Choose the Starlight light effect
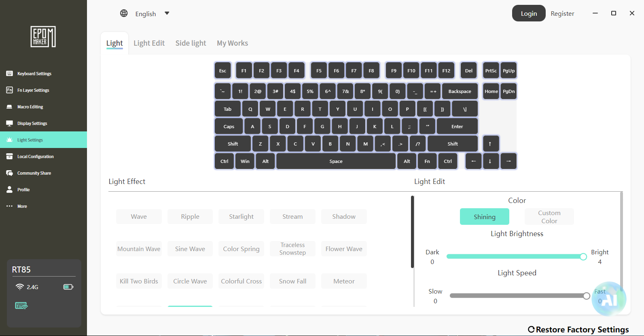Screen dimensions: 644x336 pos(241,217)
